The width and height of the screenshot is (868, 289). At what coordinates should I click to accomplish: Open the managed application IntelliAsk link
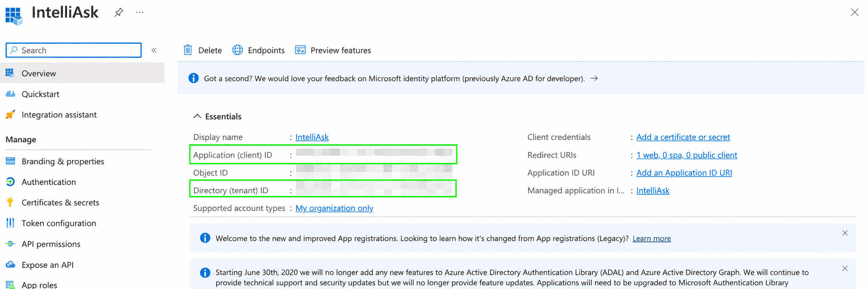(653, 190)
